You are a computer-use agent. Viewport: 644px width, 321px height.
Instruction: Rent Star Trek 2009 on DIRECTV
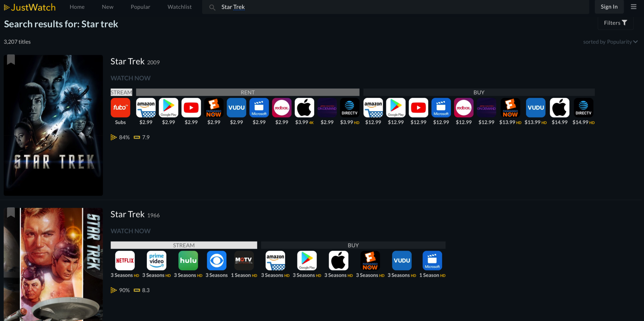coord(350,108)
